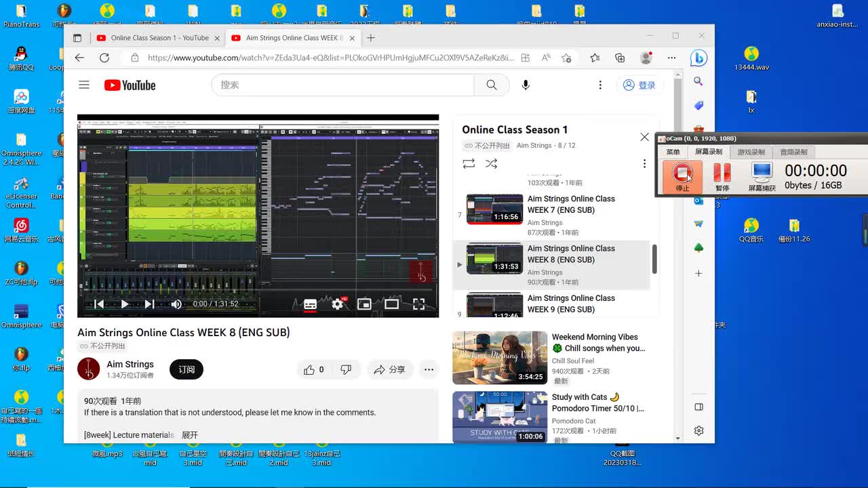This screenshot has height=488, width=868.
Task: Select the QQ音乐 desktop shortcut
Action: coord(751,230)
